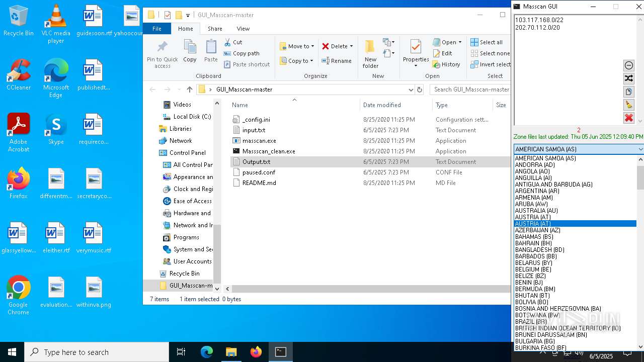
Task: Expand the address bar history dropdown
Action: [411, 89]
